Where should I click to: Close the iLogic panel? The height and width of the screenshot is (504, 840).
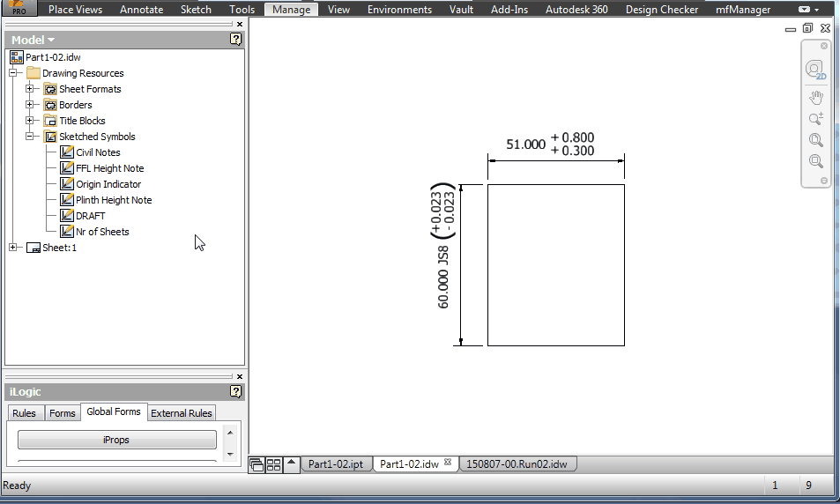pyautogui.click(x=240, y=376)
